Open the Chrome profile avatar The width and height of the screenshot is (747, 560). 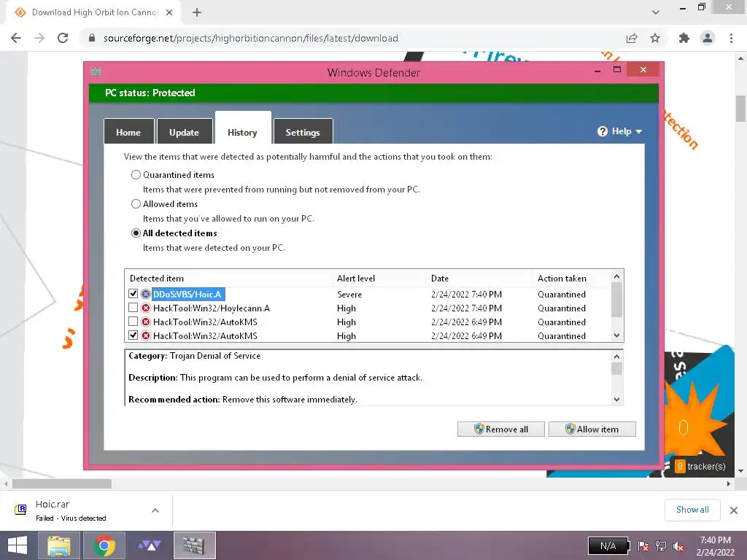tap(708, 38)
